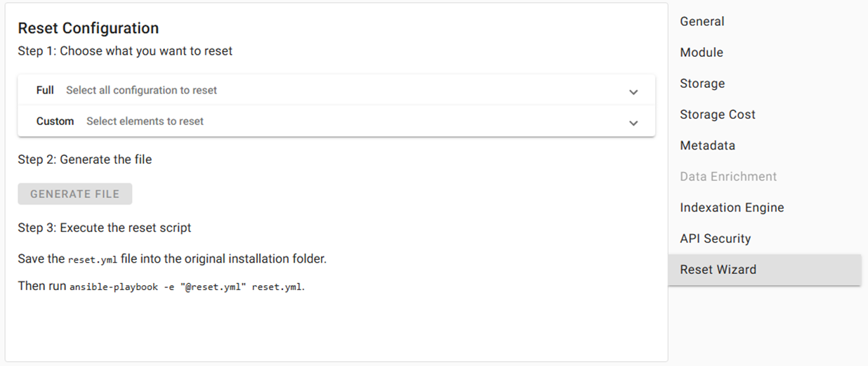Click the reset.yml filename in the Save line
This screenshot has height=366, width=868.
[93, 260]
